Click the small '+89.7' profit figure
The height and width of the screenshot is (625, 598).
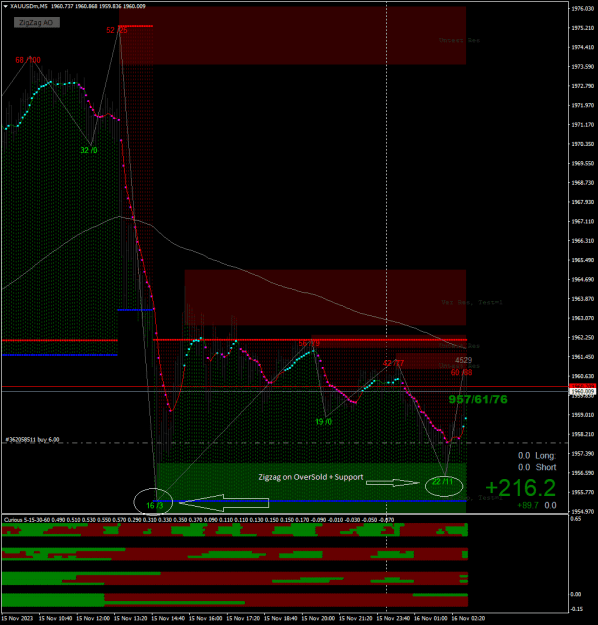tap(528, 505)
